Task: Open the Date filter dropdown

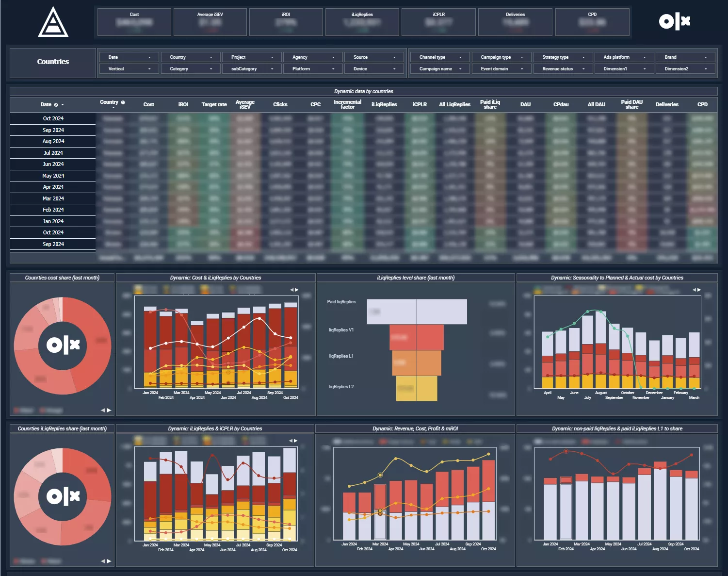Action: coord(129,57)
